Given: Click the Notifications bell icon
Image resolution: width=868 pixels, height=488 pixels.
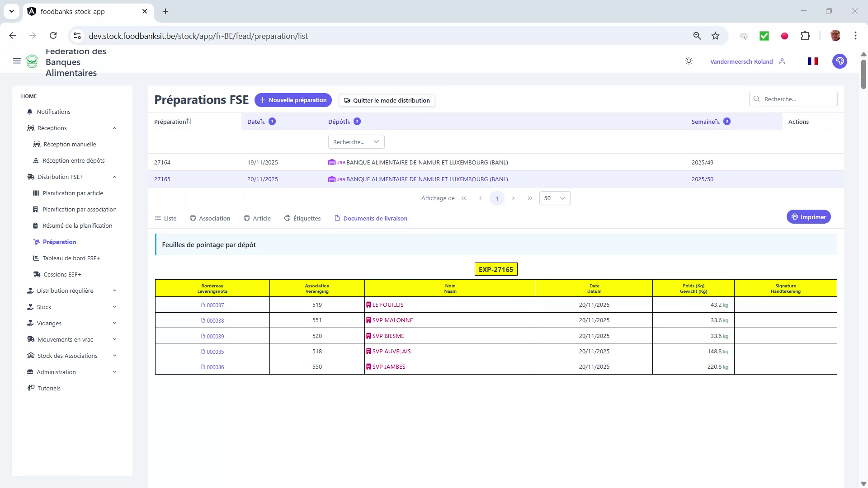Looking at the screenshot, I should point(29,112).
